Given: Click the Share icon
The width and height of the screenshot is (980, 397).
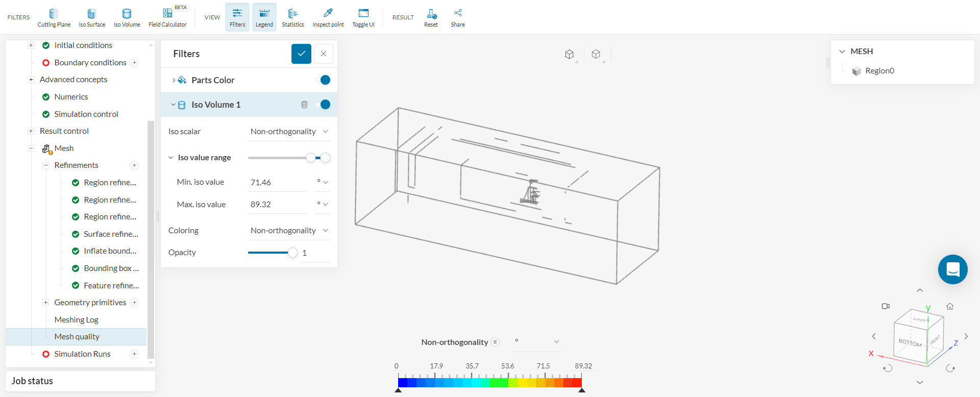Looking at the screenshot, I should (457, 17).
